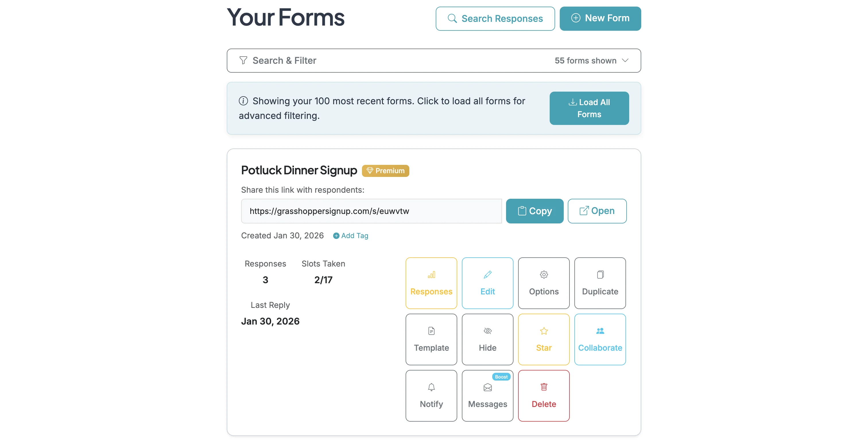Open Messages with the Boost badge
Image resolution: width=868 pixels, height=440 pixels.
pos(488,395)
